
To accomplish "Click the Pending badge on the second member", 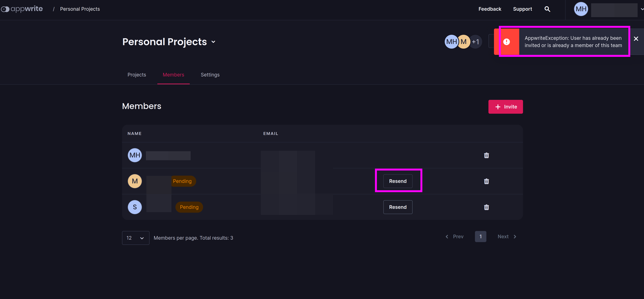I will tap(183, 181).
